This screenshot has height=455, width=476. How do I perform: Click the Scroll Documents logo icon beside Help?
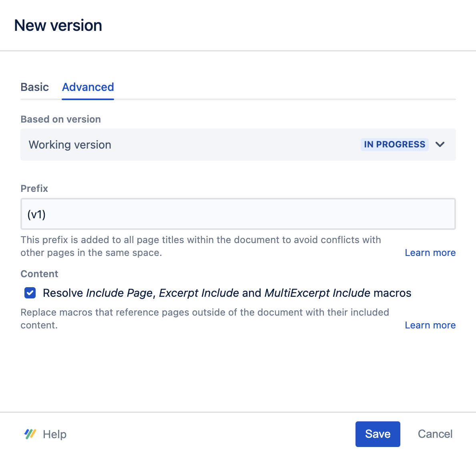click(30, 434)
